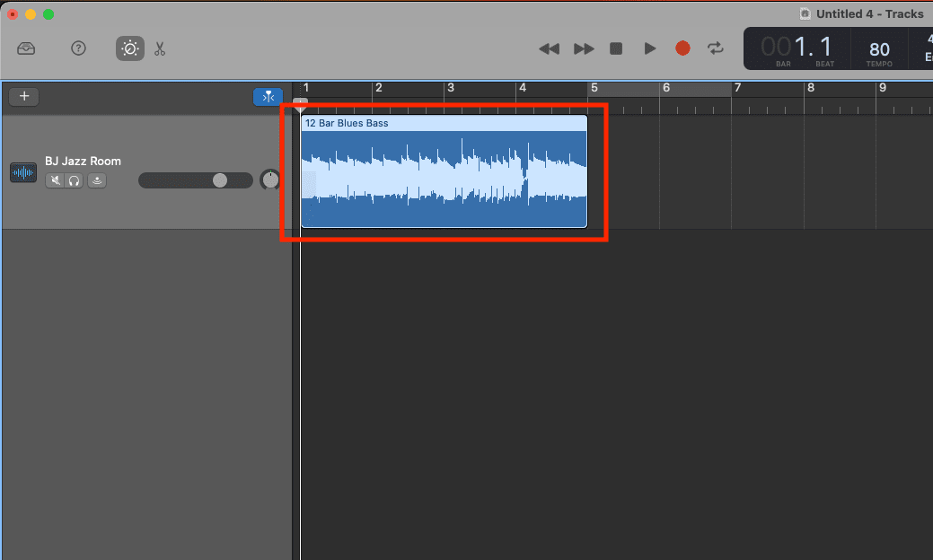Solo the BJ Jazz Room track

pyautogui.click(x=74, y=180)
